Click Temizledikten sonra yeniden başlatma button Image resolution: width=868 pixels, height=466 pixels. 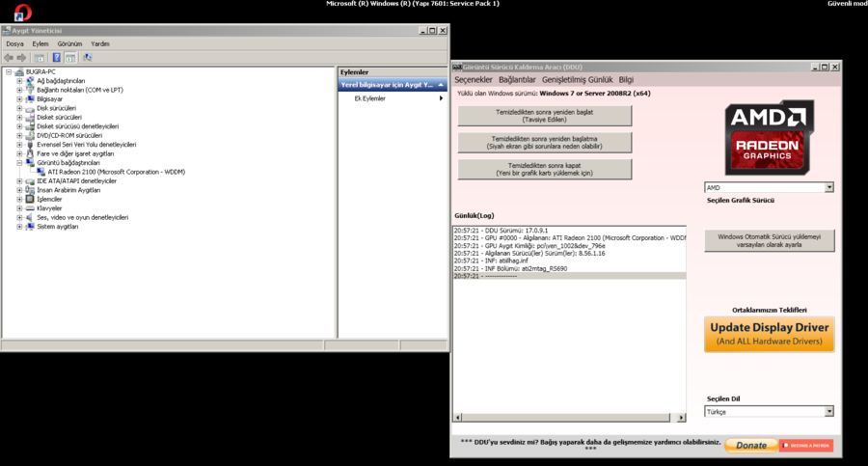click(545, 143)
